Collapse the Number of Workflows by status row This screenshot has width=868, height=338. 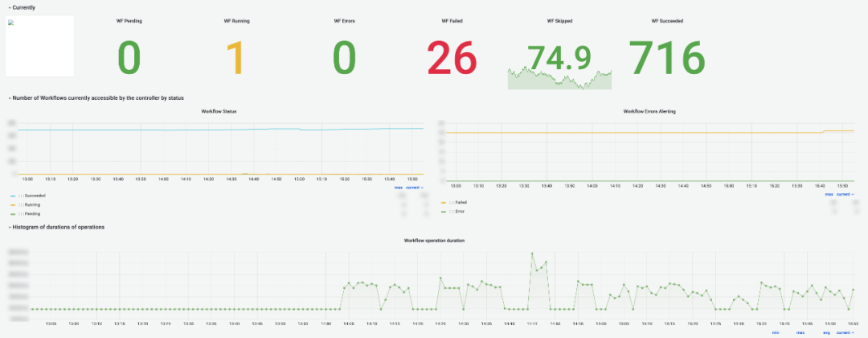pos(96,98)
